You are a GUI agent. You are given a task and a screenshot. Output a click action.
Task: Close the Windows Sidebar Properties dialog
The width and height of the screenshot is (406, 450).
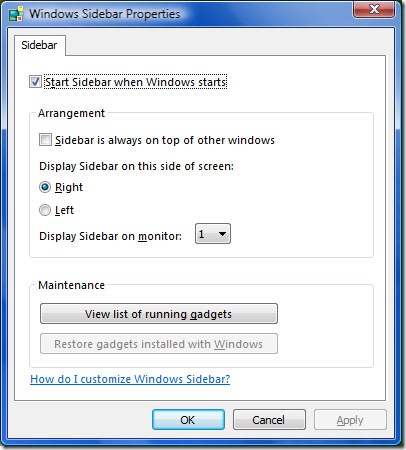coord(374,9)
